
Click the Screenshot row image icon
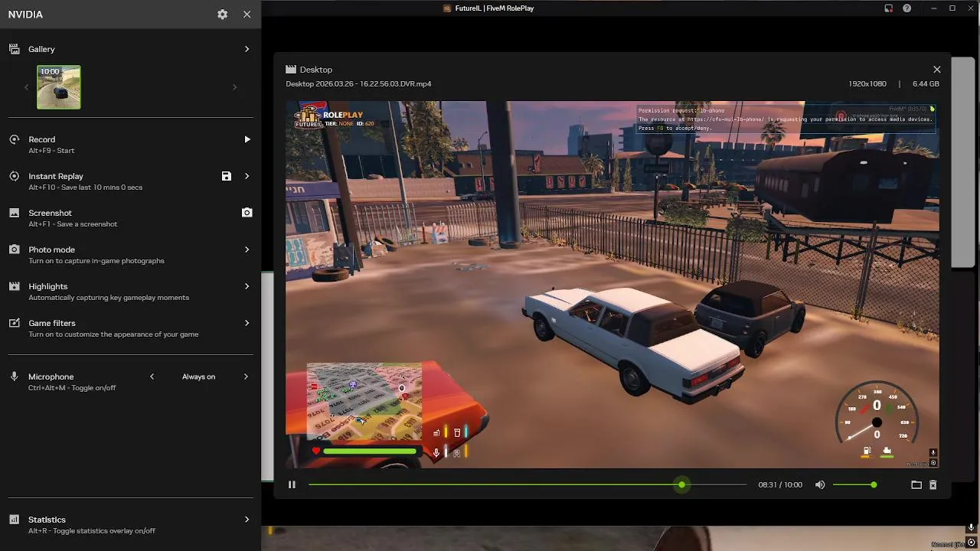click(14, 213)
